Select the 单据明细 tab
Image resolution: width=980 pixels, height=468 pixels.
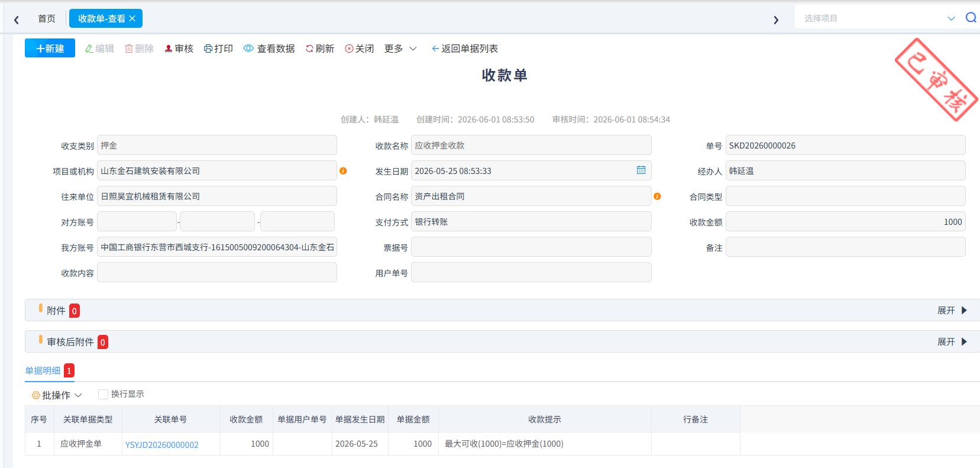(x=43, y=370)
